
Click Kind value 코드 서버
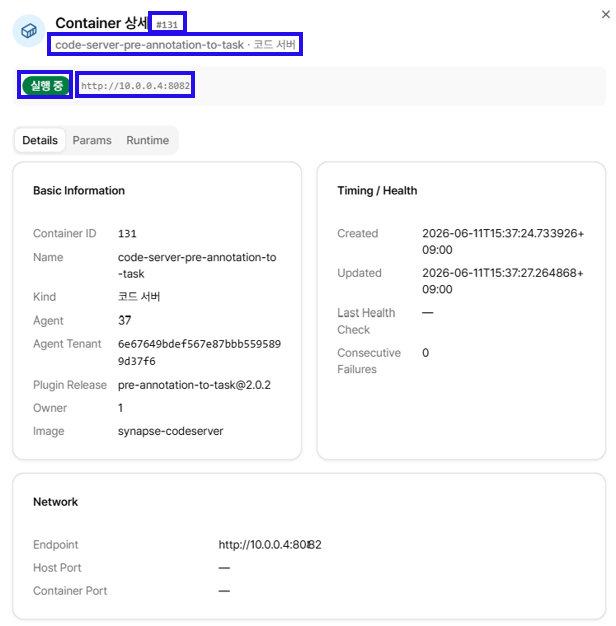139,297
